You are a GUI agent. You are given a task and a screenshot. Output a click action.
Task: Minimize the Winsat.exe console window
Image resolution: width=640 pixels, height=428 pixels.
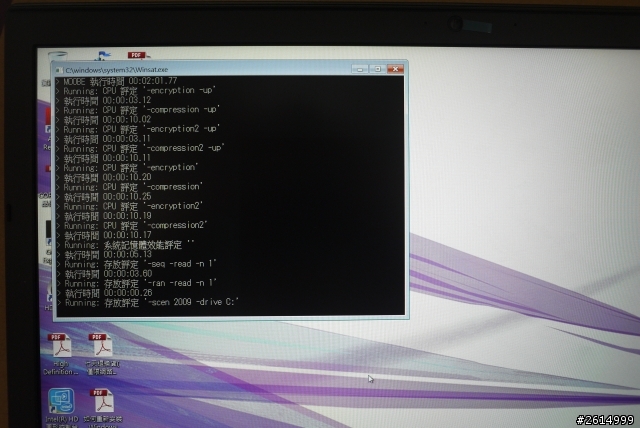[x=360, y=69]
